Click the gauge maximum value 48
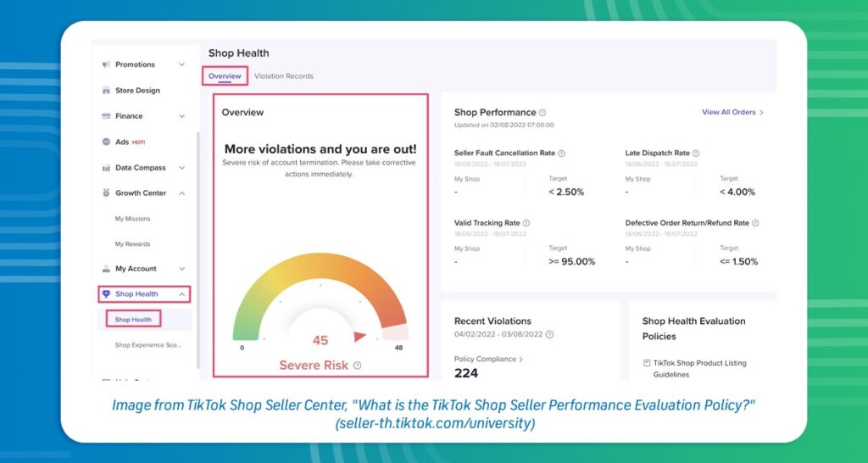 click(x=398, y=348)
